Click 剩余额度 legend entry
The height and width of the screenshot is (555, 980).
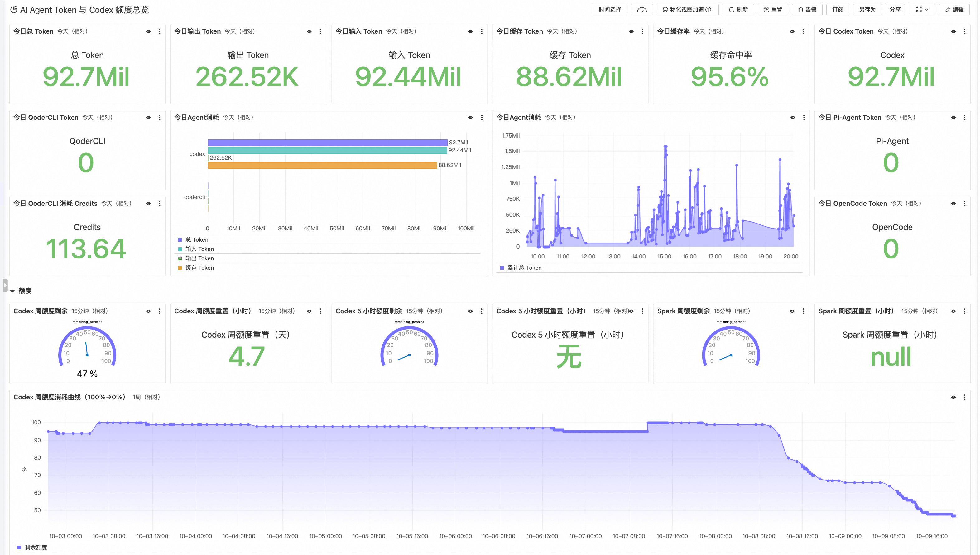(x=36, y=548)
